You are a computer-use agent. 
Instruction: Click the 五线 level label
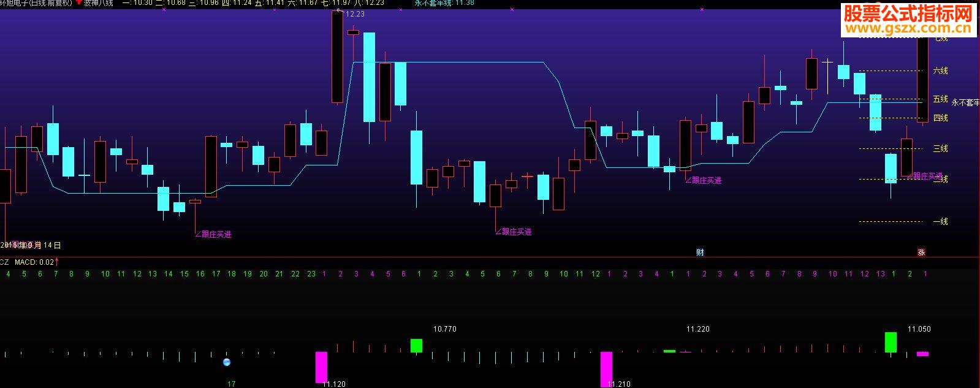(940, 99)
